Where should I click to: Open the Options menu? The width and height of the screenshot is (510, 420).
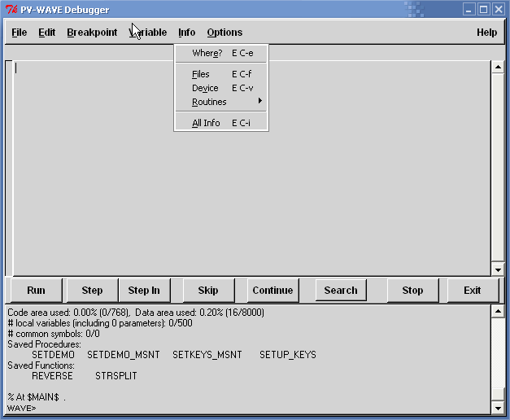click(224, 33)
